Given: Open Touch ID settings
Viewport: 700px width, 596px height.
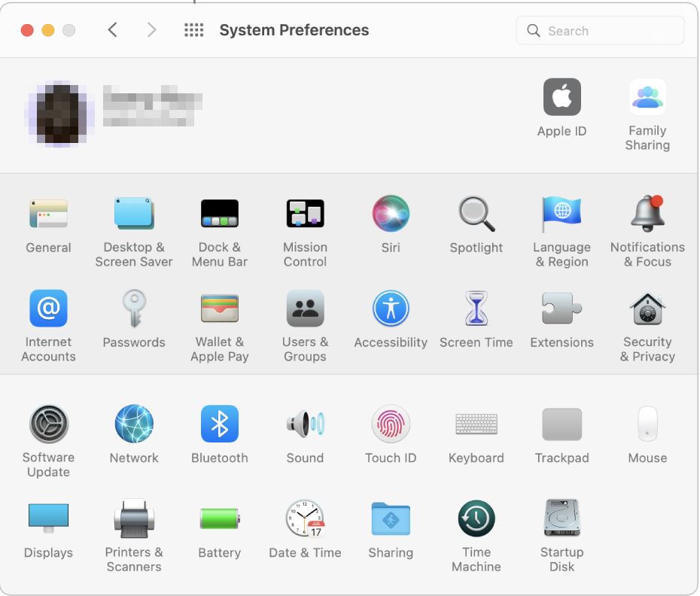Looking at the screenshot, I should point(391,424).
